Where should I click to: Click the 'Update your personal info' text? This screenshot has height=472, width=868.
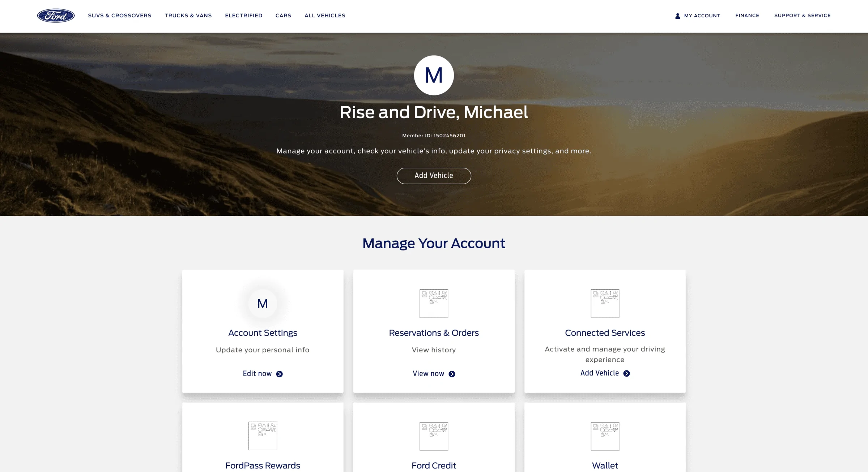pos(263,350)
